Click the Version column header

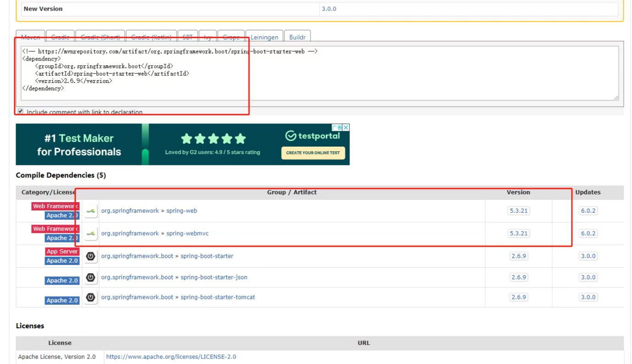[x=518, y=193]
